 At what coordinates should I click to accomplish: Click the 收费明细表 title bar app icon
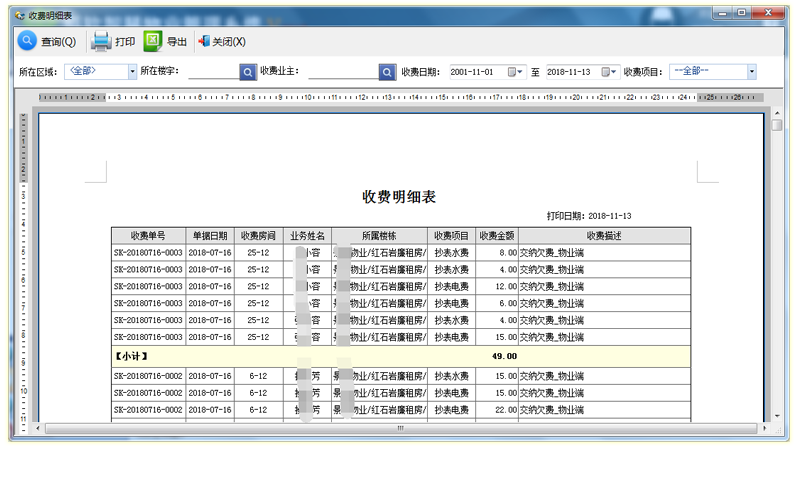coord(21,15)
